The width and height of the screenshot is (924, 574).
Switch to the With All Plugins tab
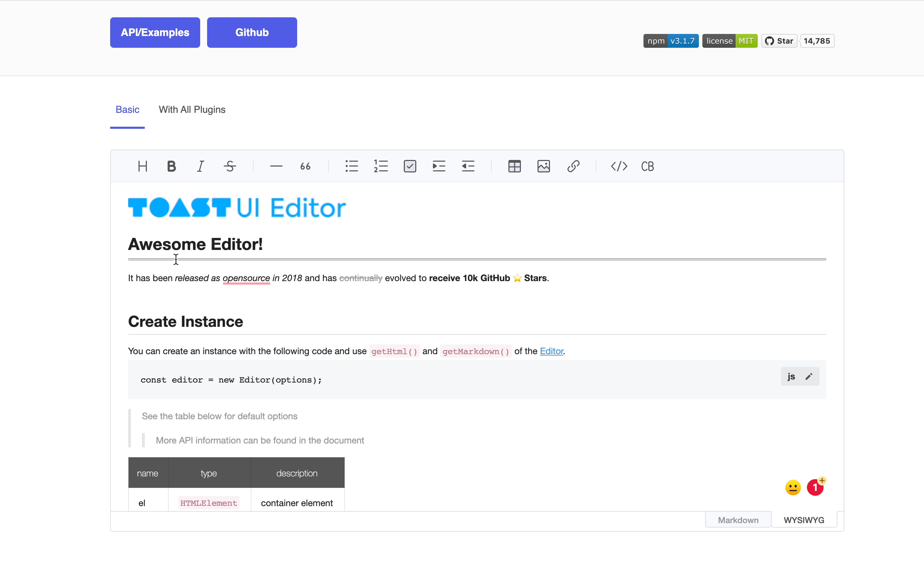point(192,110)
